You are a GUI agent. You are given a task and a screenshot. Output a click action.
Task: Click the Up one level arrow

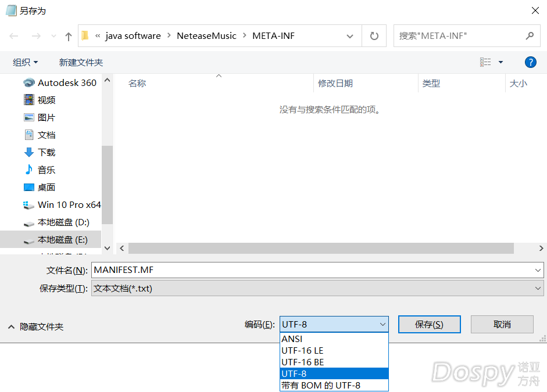(69, 36)
